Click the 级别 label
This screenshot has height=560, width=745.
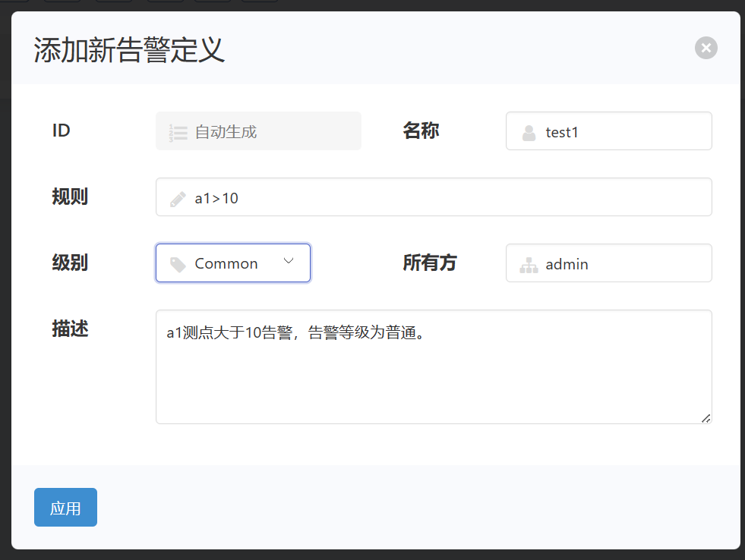click(70, 263)
